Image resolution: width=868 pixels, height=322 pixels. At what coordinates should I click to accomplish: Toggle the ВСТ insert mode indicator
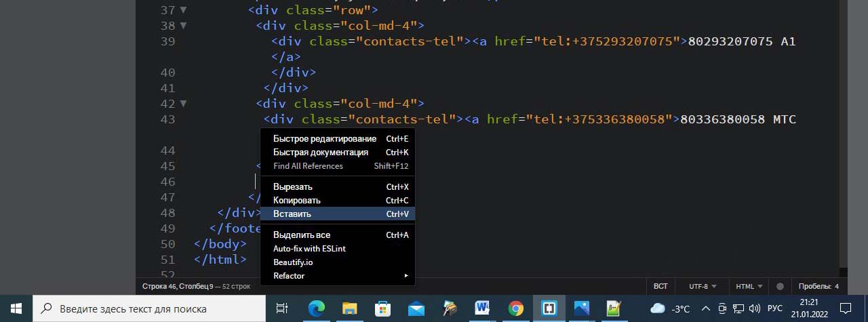point(660,287)
